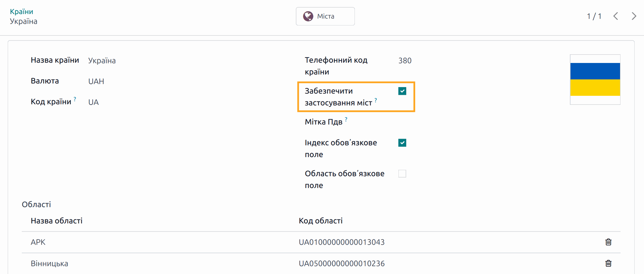Image resolution: width=644 pixels, height=274 pixels.
Task: Select the code cell UA01000000000013043
Action: [341, 242]
